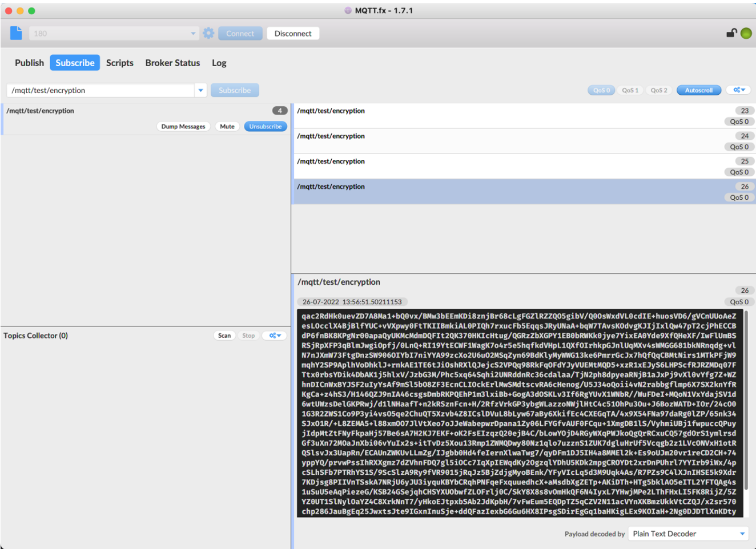The width and height of the screenshot is (756, 549).
Task: Expand the topic dropdown arrow
Action: (200, 90)
